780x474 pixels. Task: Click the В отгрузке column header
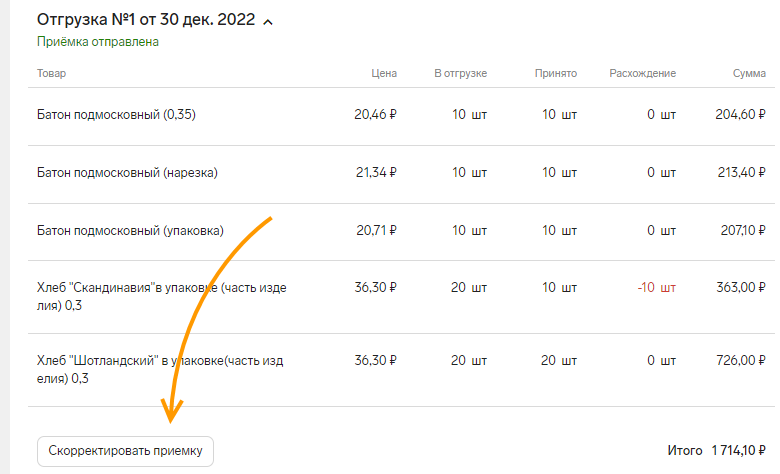click(x=461, y=73)
